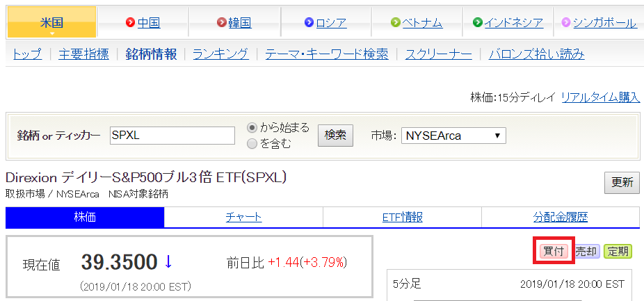Click the blue circle icon beside ロシア
The image size is (644, 301).
(x=309, y=22)
